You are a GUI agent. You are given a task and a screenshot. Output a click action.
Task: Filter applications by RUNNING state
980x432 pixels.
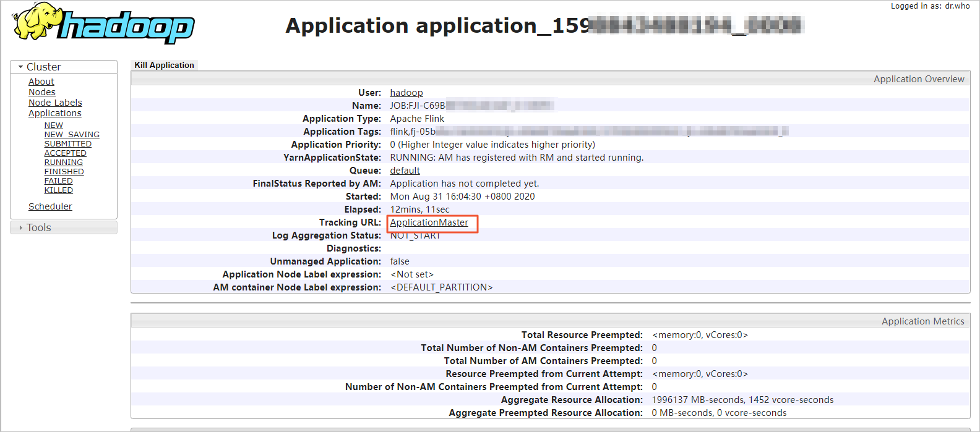point(64,162)
